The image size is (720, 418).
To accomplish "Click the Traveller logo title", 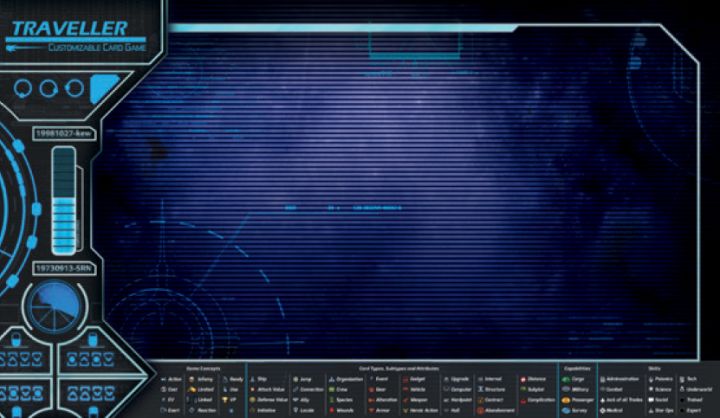I will [x=68, y=28].
